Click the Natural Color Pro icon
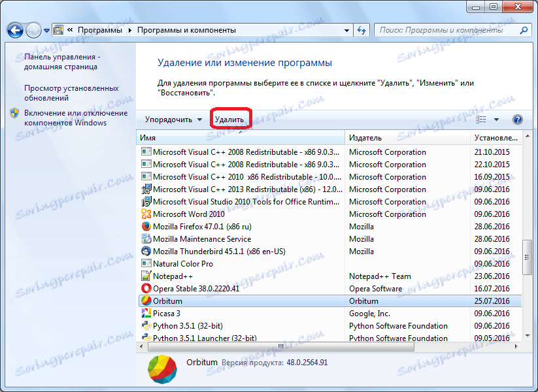This screenshot has width=538, height=392. coord(146,264)
